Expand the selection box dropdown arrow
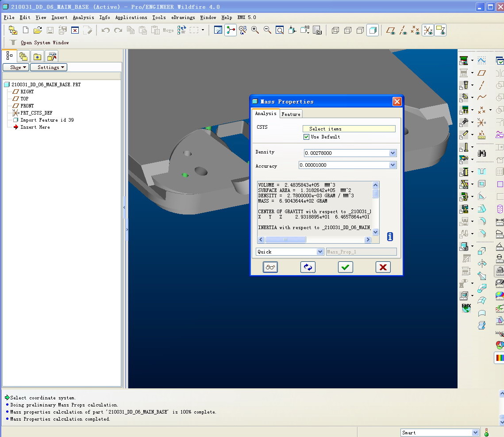This screenshot has height=437, width=504. pos(203,30)
